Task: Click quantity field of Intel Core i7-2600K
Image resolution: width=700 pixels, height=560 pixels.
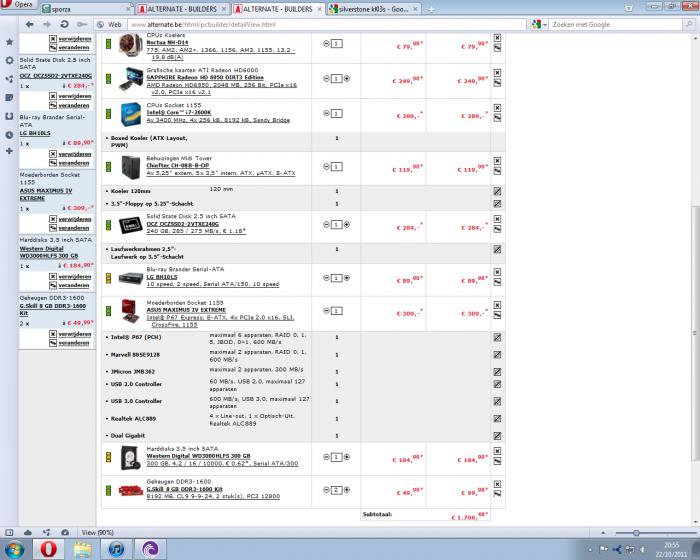Action: [337, 113]
